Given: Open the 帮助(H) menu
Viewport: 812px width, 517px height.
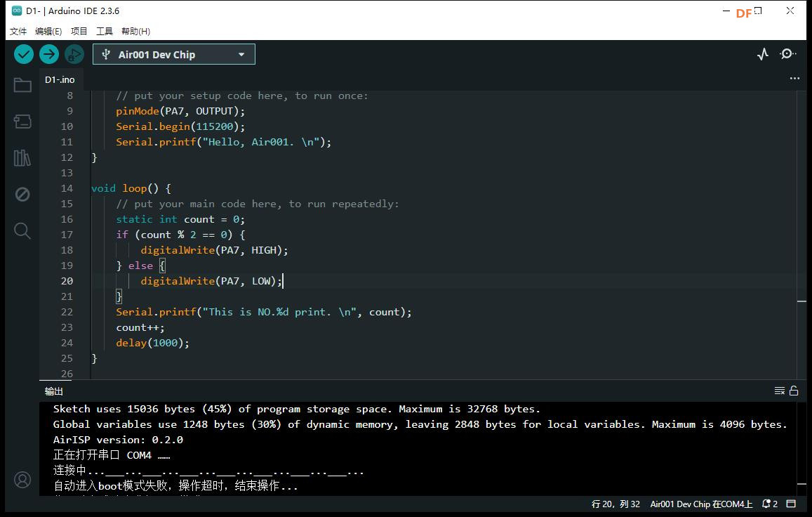Looking at the screenshot, I should [135, 31].
